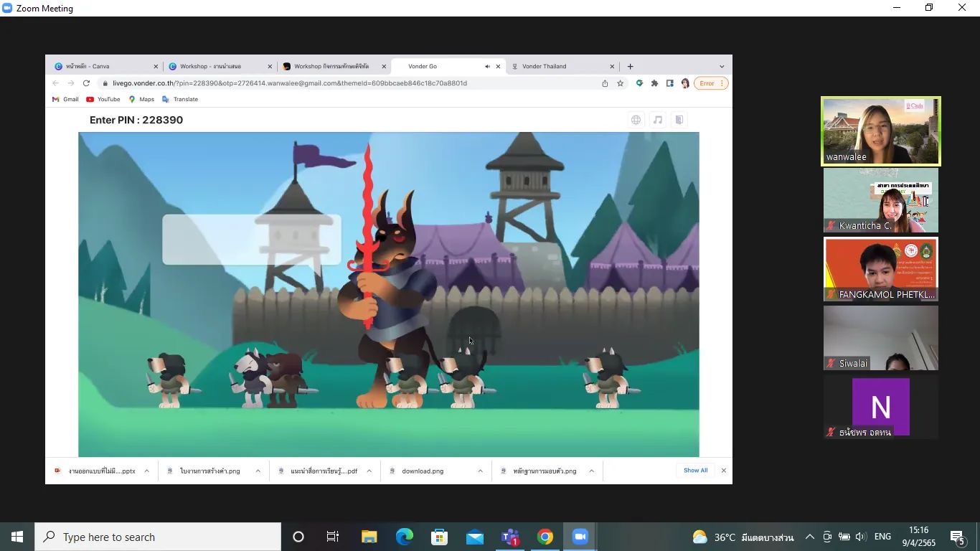This screenshot has width=980, height=551.
Task: Expand options for download.png
Action: tap(480, 471)
